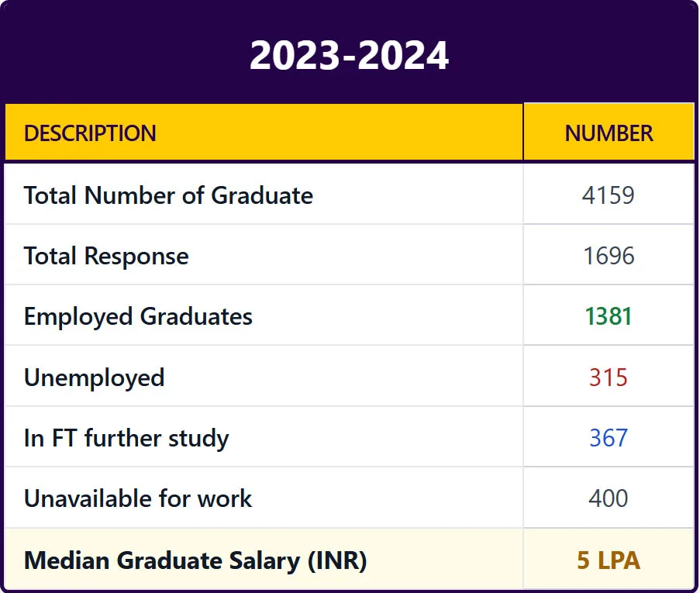Select the In FT further study label
This screenshot has width=700, height=593.
[x=126, y=438]
